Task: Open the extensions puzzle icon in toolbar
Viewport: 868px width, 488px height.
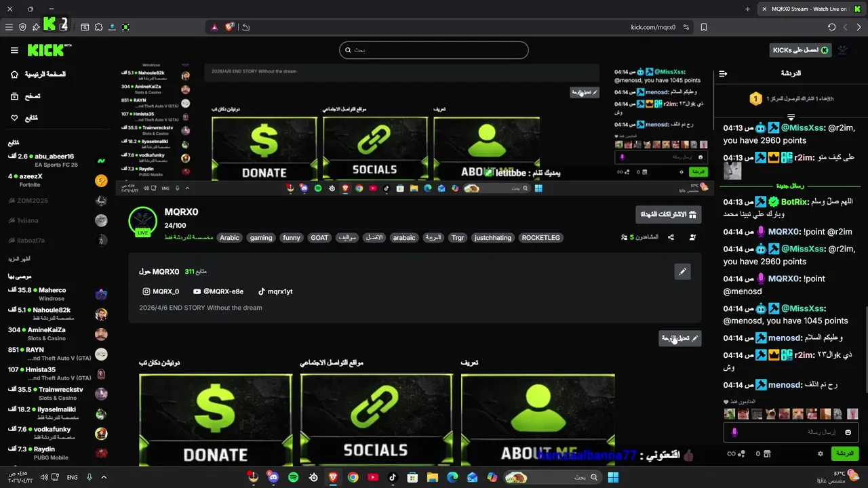Action: click(x=99, y=27)
